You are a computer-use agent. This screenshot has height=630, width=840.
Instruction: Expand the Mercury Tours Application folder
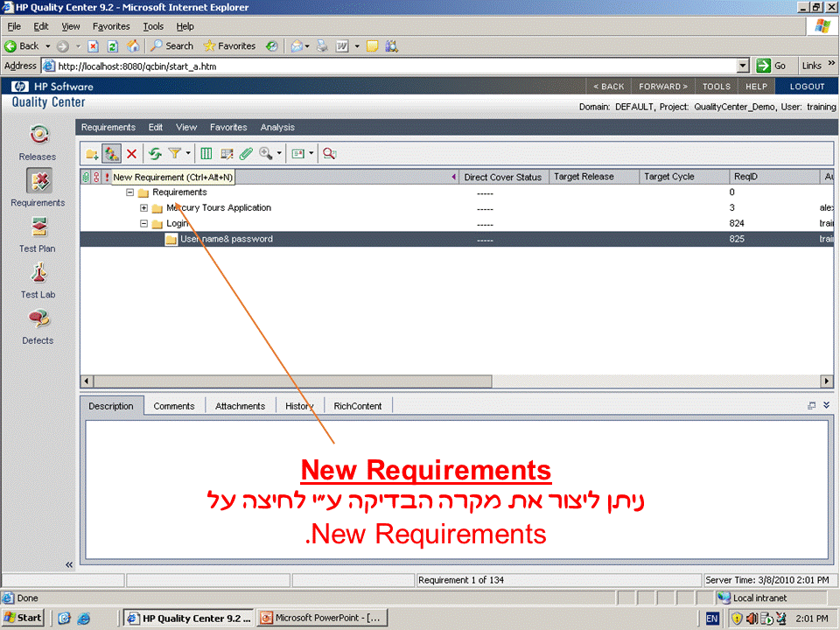coord(143,207)
